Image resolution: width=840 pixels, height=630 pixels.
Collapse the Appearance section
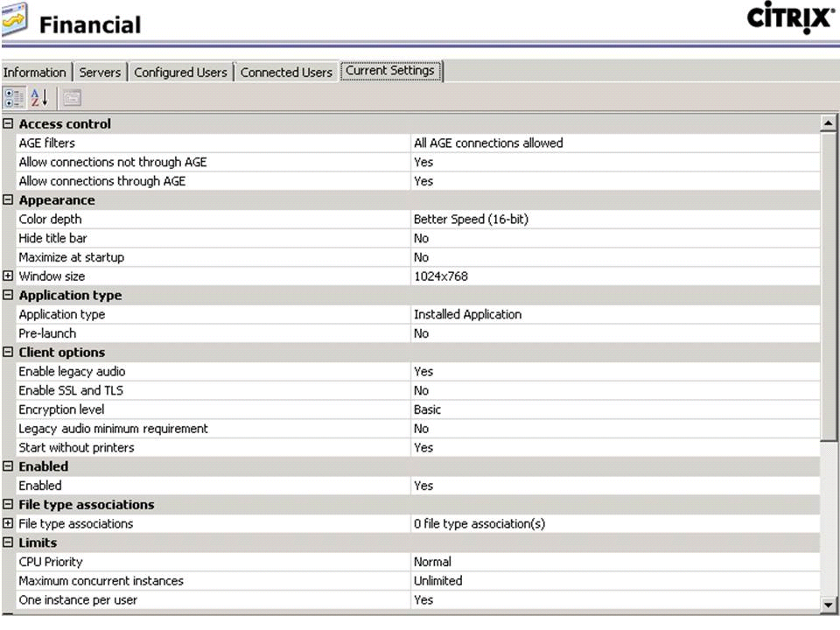pos(9,200)
